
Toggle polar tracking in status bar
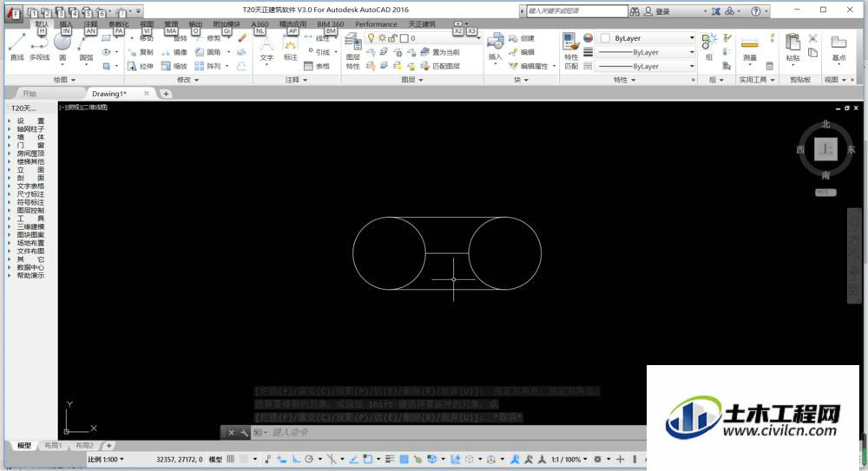pos(309,459)
